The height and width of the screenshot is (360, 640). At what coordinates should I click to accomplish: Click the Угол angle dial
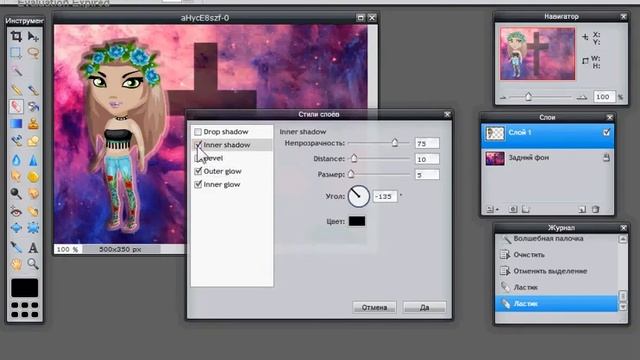(358, 196)
